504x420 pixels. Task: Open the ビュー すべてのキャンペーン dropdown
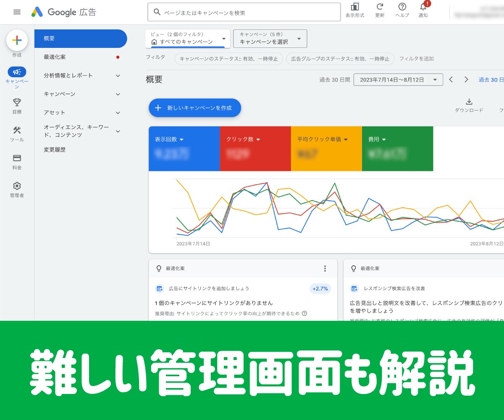pos(188,38)
